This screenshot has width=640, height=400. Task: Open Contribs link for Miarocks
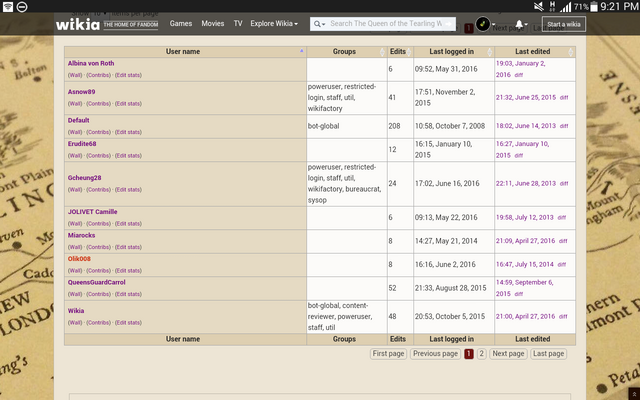[x=98, y=247]
